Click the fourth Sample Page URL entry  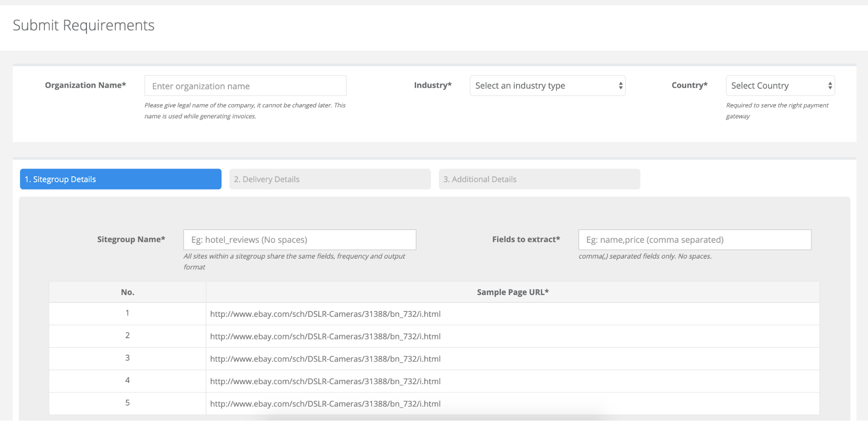(x=325, y=381)
